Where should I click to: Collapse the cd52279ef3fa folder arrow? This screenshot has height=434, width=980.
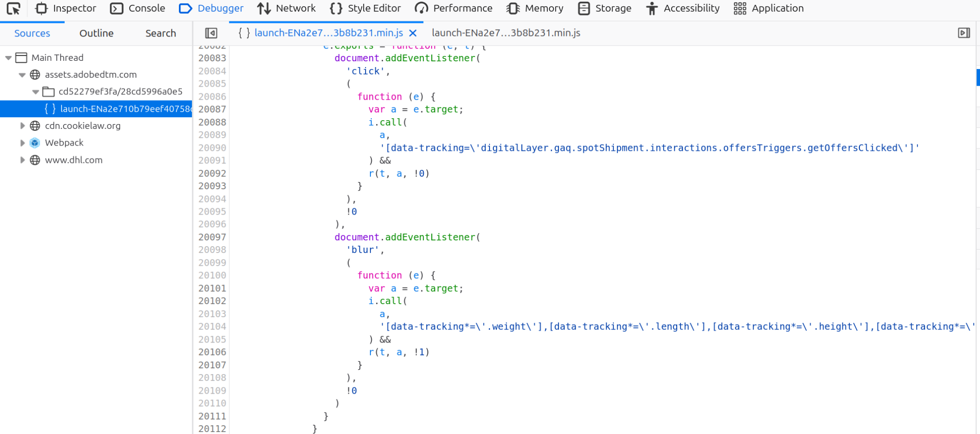(35, 92)
